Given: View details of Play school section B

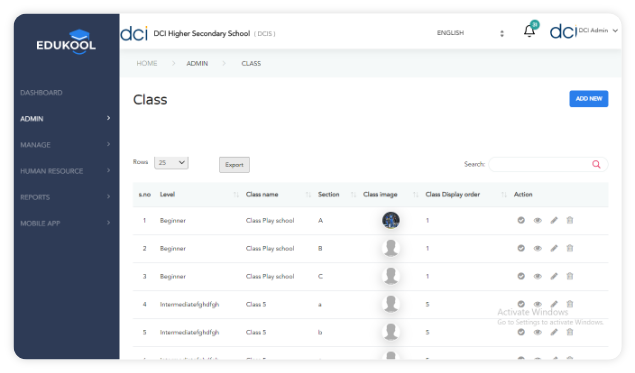Looking at the screenshot, I should point(537,248).
